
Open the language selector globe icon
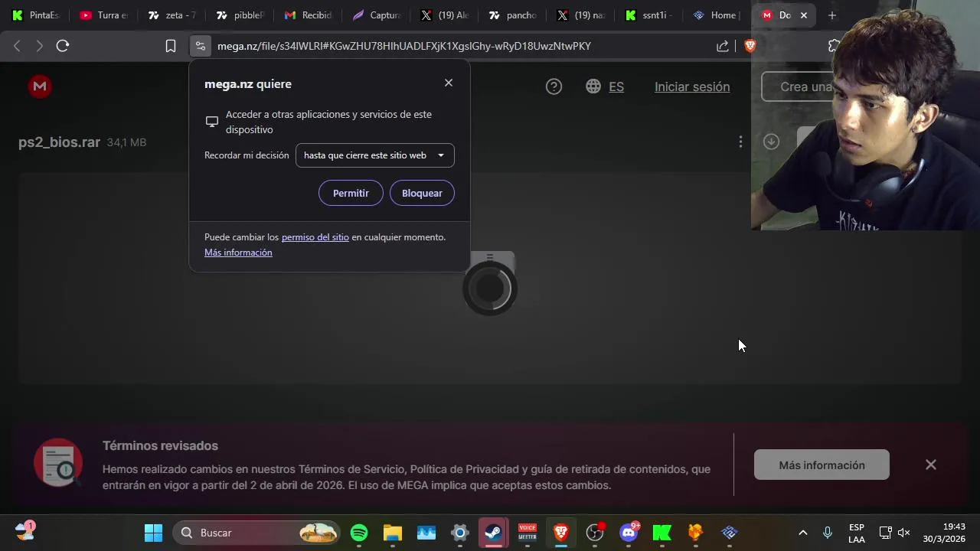point(593,86)
